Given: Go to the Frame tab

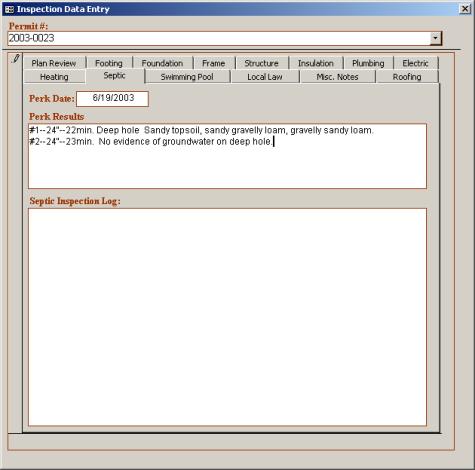Looking at the screenshot, I should point(214,63).
